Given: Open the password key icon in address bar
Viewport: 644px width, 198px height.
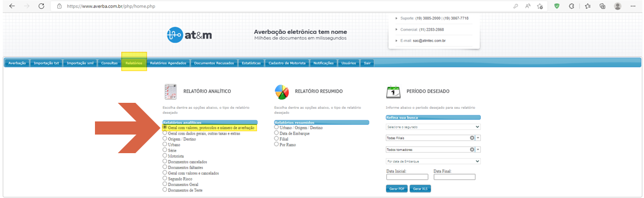Looking at the screenshot, I should (x=515, y=6).
